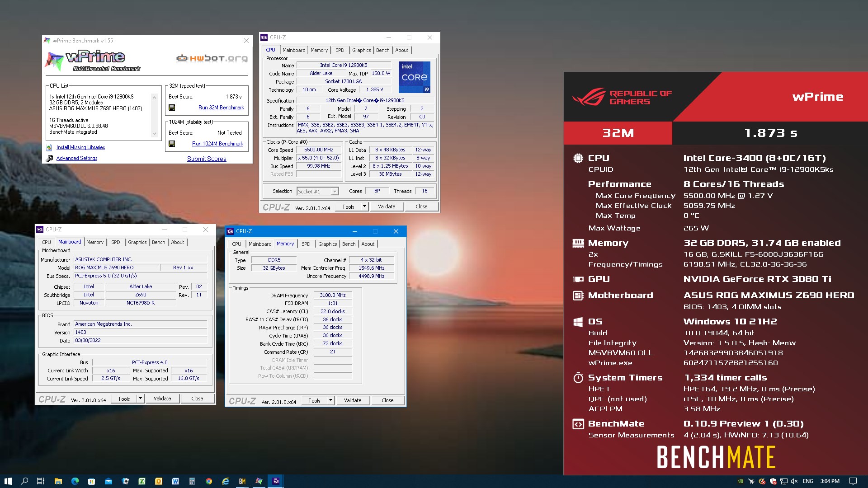868x488 pixels.
Task: Click the Intel Core i9 logo in CPU-Z
Action: tap(415, 77)
